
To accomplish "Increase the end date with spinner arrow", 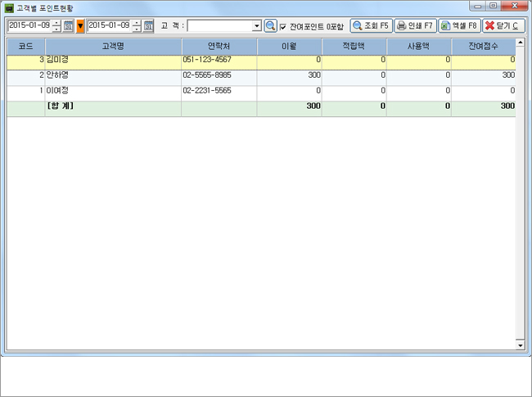I will (x=137, y=23).
